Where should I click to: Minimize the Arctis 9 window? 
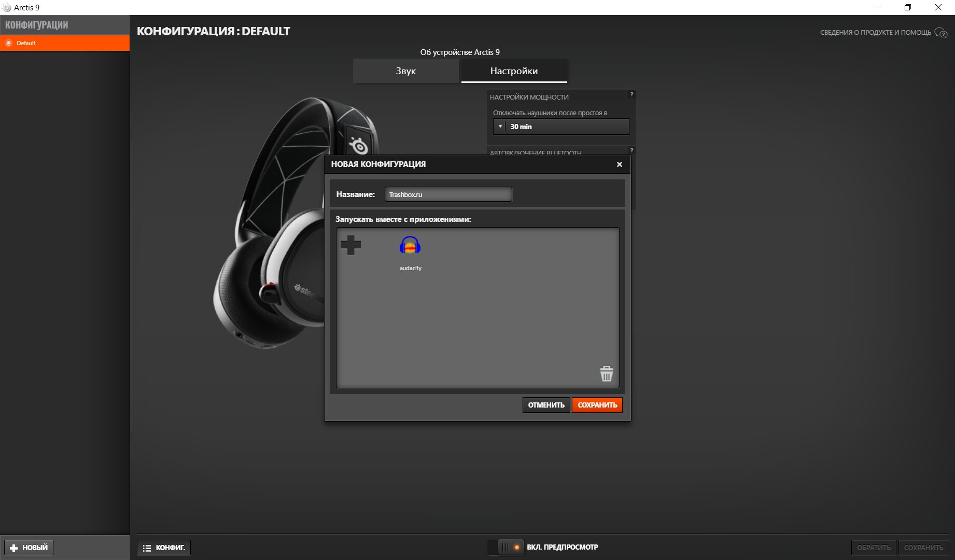pos(878,7)
